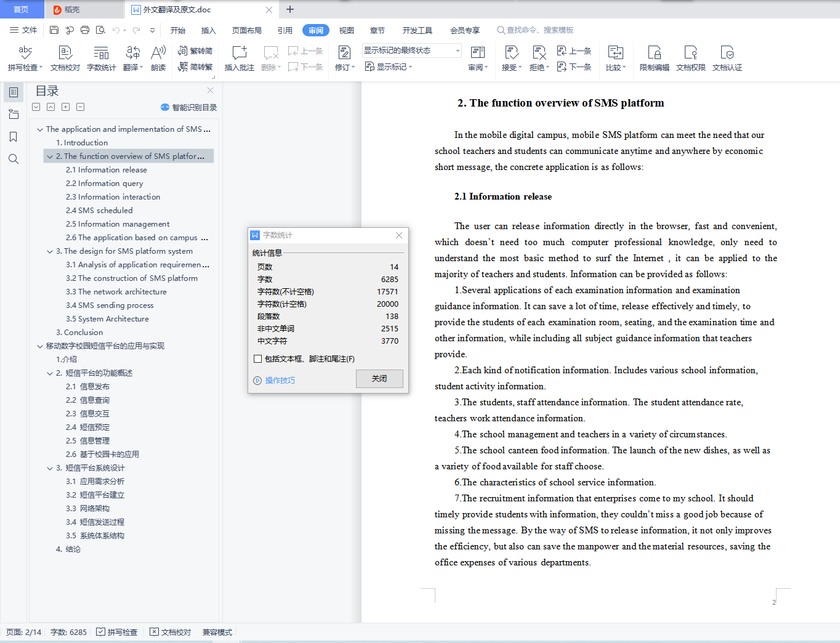
Task: Collapse the '3. 短信平台系统设计' outline node
Action: pyautogui.click(x=50, y=468)
